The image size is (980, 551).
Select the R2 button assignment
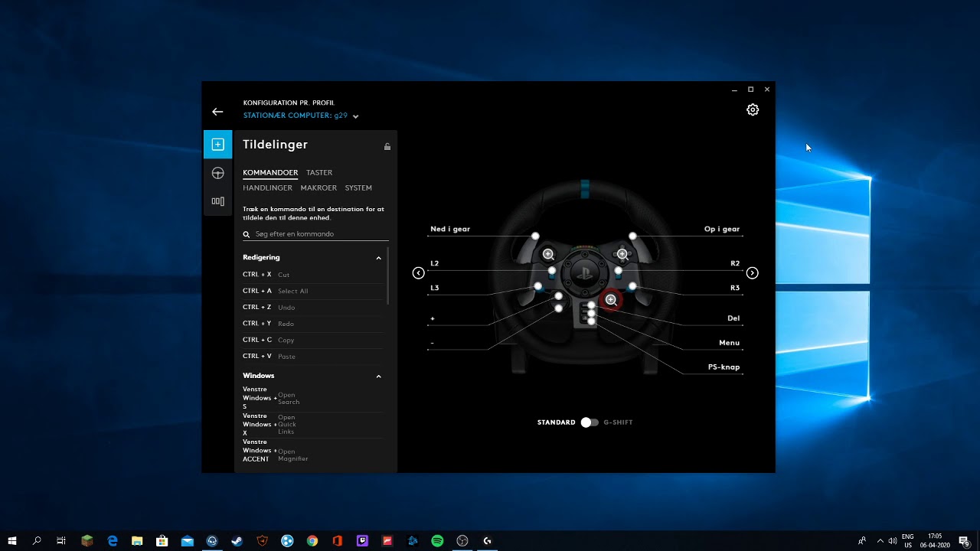(735, 263)
